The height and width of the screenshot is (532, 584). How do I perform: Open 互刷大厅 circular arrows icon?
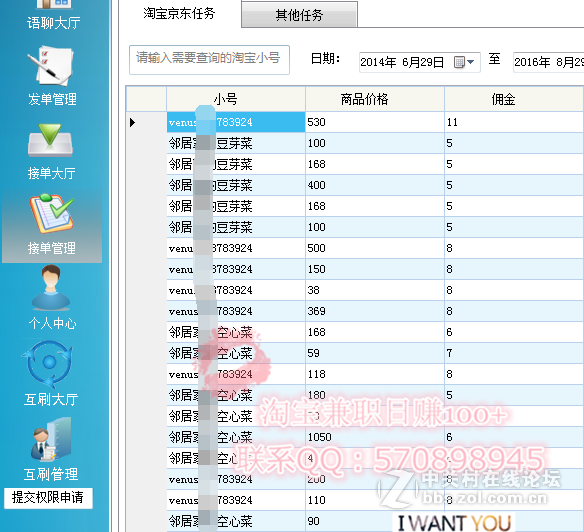48,363
